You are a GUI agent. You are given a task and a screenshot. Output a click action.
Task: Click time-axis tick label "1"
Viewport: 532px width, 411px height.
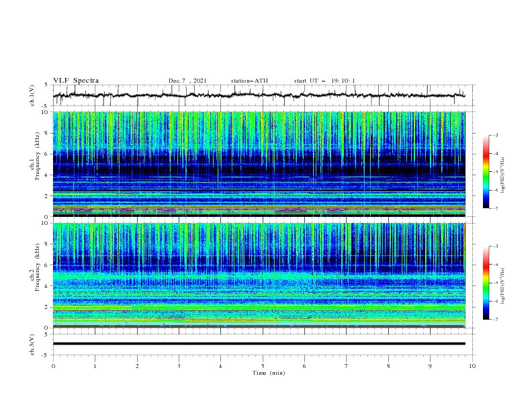(95, 366)
